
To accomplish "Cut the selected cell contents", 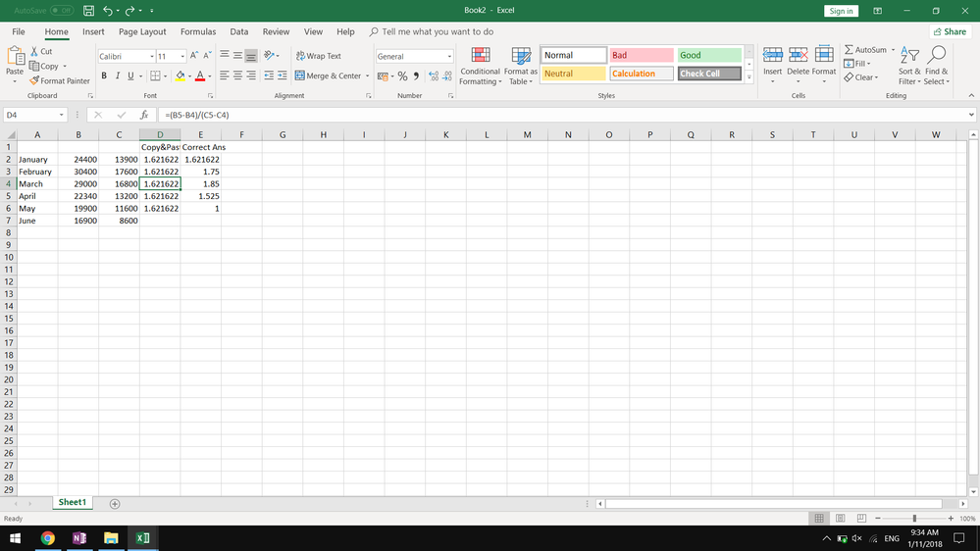I will click(x=41, y=51).
